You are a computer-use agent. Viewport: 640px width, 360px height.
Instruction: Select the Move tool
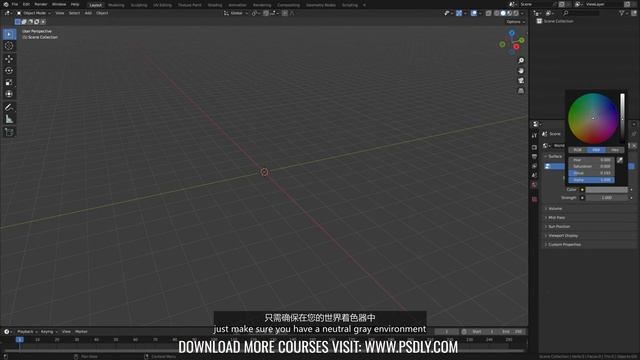[x=9, y=59]
